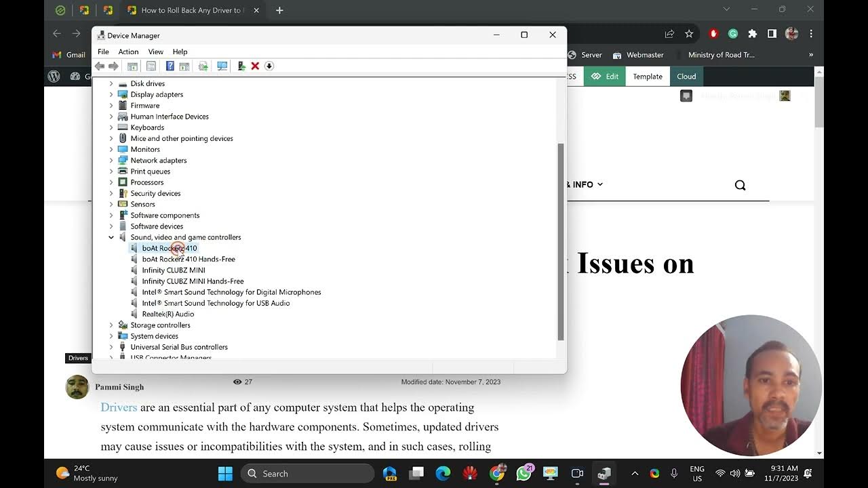Click the Disable device down-arrow icon
Viewport: 868px width, 488px height.
click(269, 66)
